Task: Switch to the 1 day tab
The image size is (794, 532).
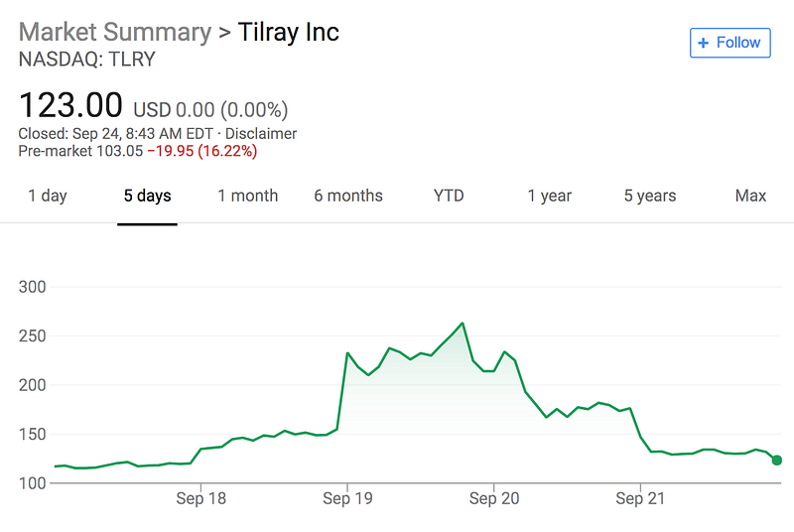Action: (48, 196)
